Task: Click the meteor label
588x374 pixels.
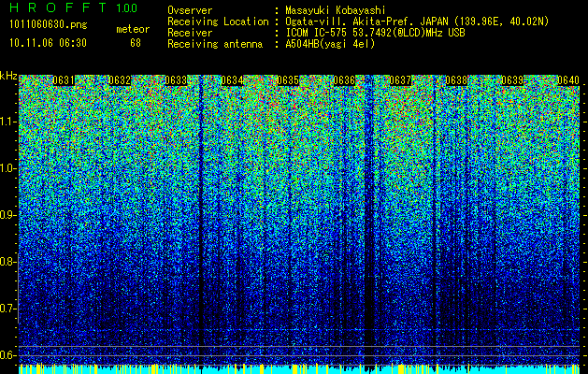Action: [x=133, y=29]
